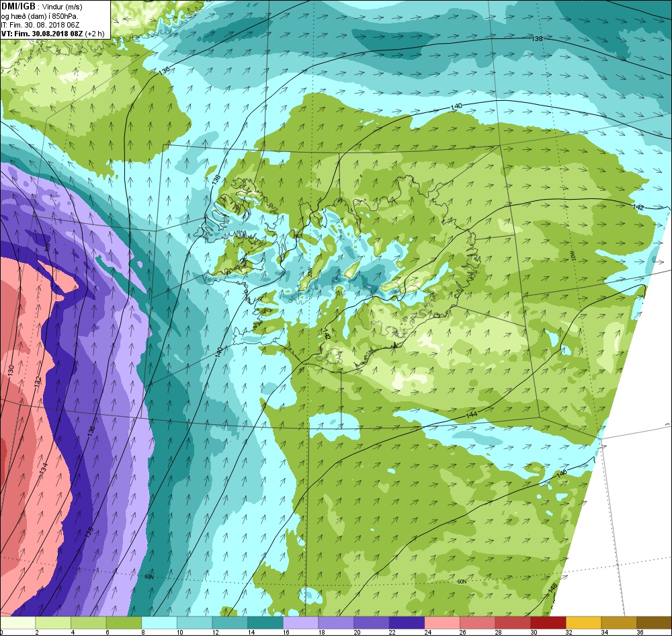Click the light cyan 8–10 m/s legend swatch
The width and height of the screenshot is (672, 636).
coord(159,623)
